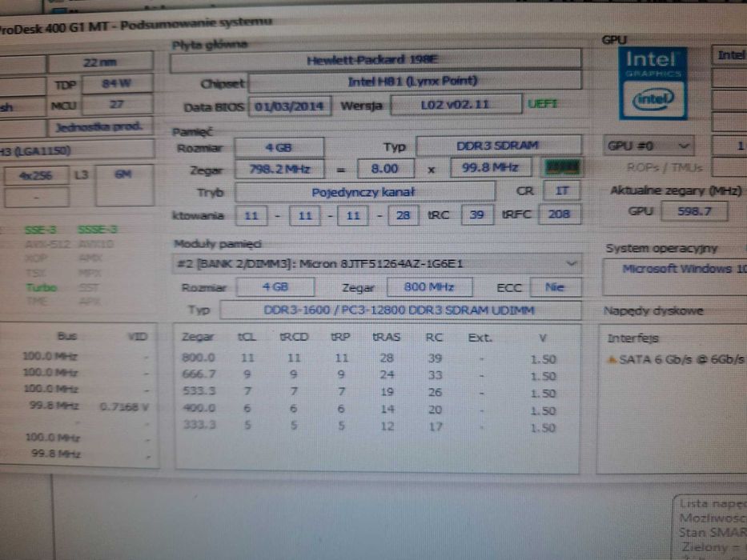The image size is (747, 560).
Task: Click the Microsoft Windows 10 operating system field
Action: click(x=677, y=277)
